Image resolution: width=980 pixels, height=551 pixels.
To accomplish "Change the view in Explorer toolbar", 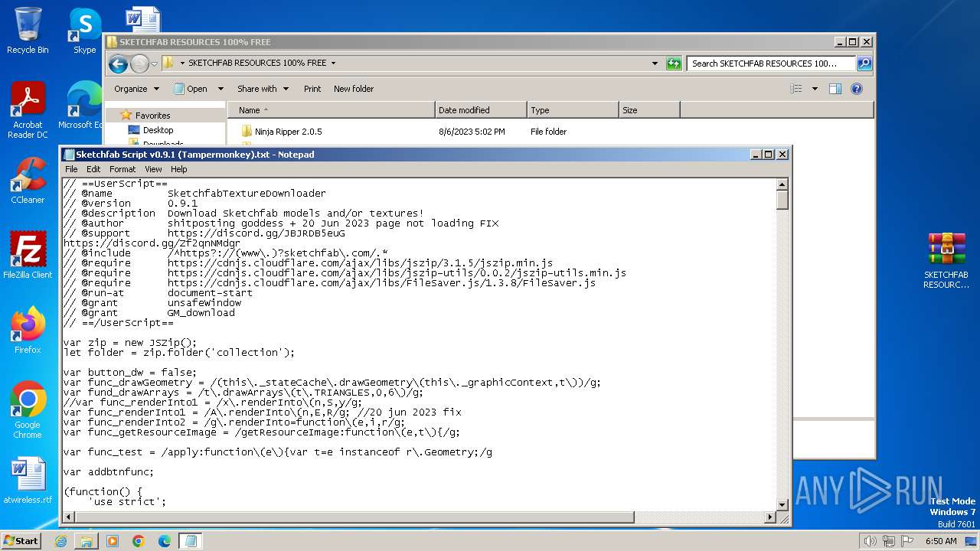I will (x=796, y=89).
